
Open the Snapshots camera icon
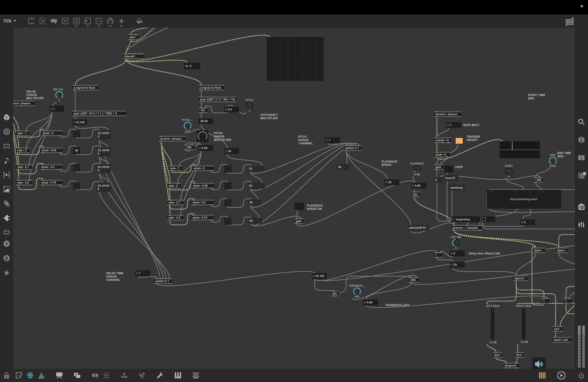pos(581,207)
